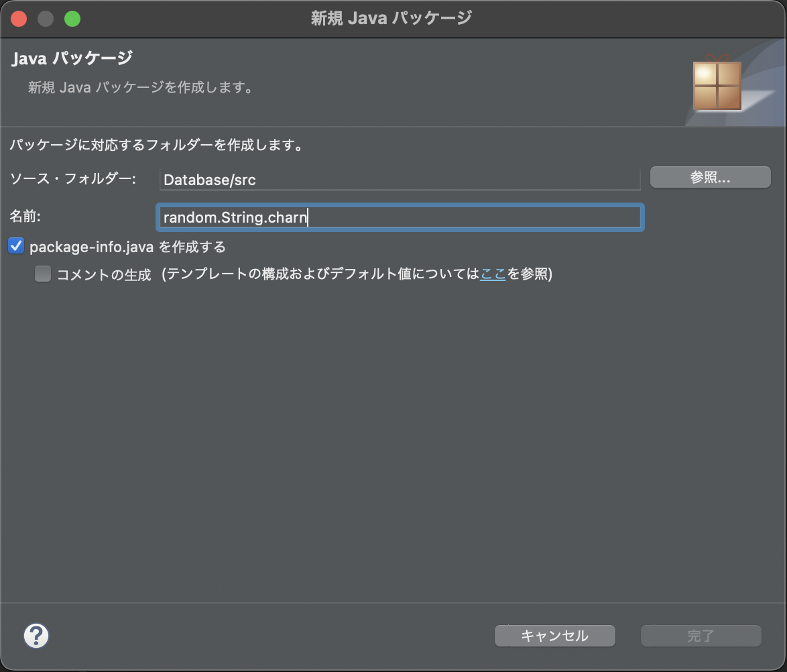Open the "ここ" template settings link

coord(493,274)
